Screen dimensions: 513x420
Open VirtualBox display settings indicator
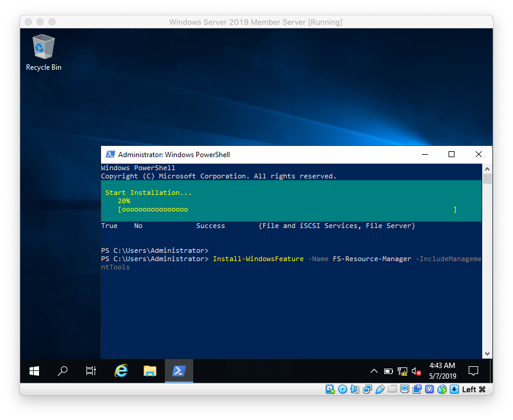[405, 389]
